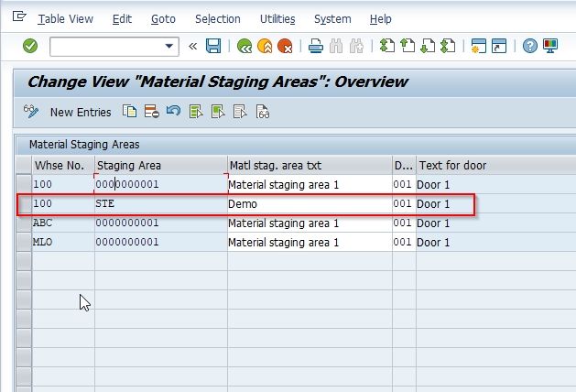
Task: Click the Copy As icon
Action: click(x=129, y=112)
